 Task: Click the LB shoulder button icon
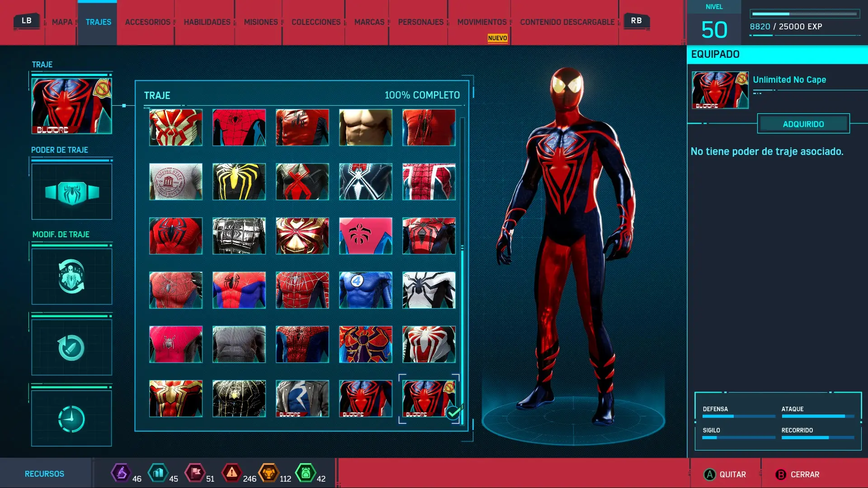click(x=27, y=21)
